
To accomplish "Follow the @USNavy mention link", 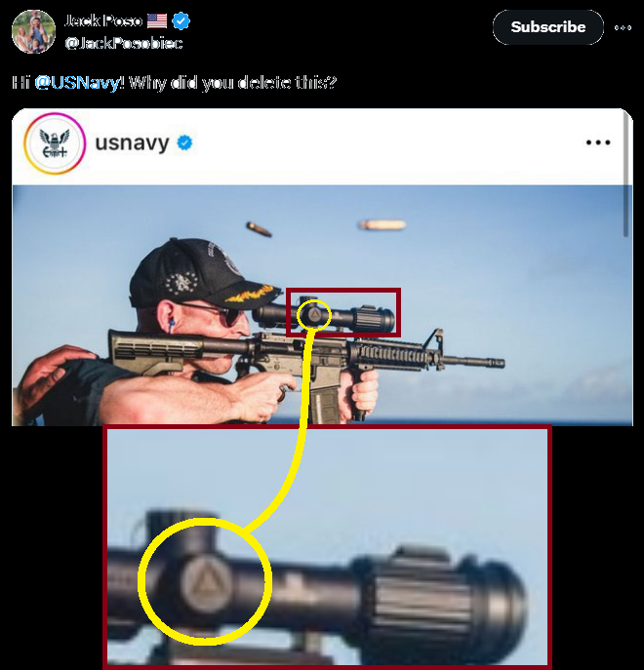I will [x=76, y=83].
